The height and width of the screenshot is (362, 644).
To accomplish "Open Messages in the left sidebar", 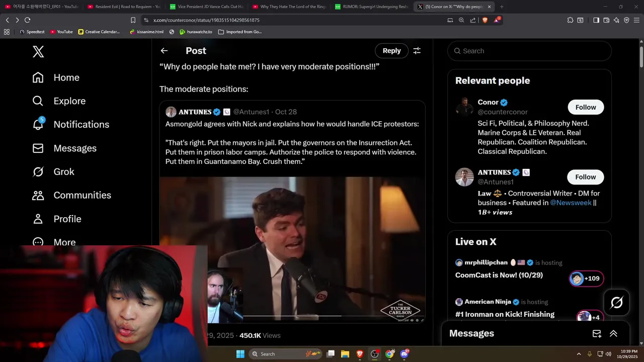I will click(x=64, y=148).
